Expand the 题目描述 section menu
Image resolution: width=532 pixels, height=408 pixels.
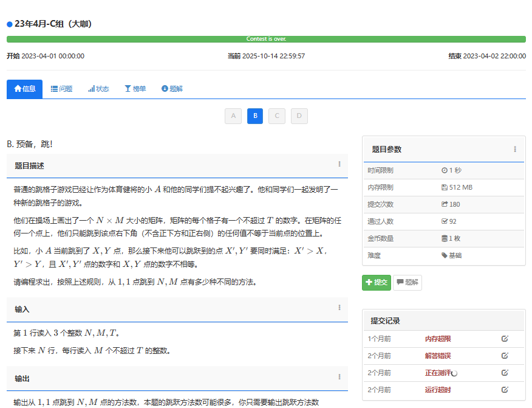[x=339, y=164]
